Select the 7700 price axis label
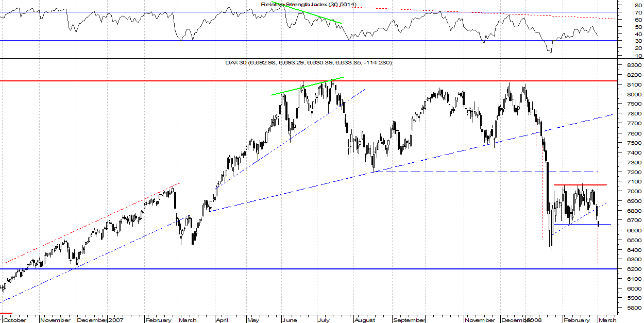The width and height of the screenshot is (644, 323). point(635,124)
